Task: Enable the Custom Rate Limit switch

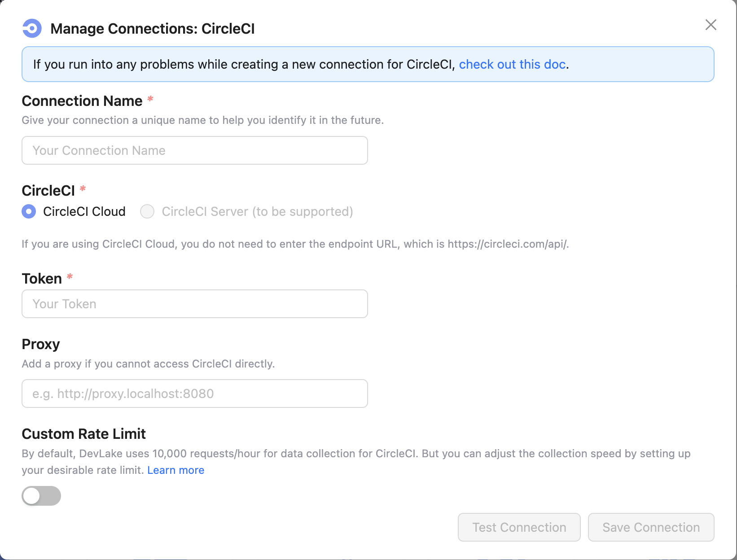Action: [41, 496]
